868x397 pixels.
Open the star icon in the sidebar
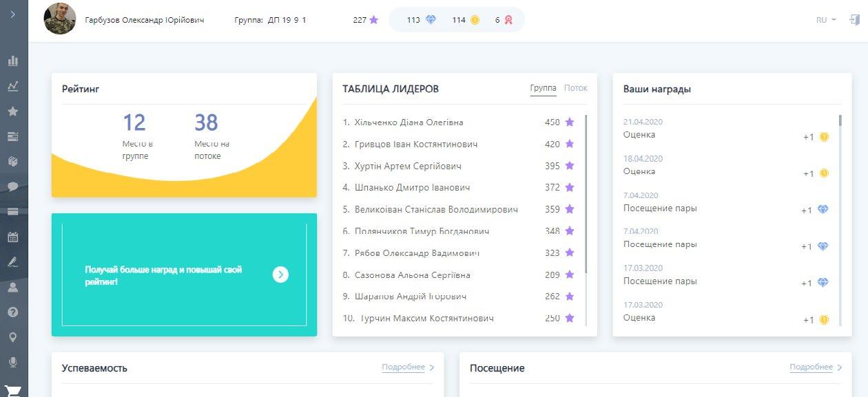pos(13,111)
